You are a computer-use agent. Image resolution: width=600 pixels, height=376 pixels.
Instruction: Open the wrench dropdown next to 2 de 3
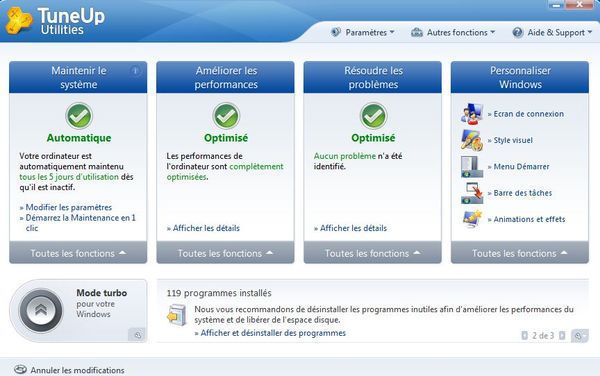pyautogui.click(x=579, y=335)
